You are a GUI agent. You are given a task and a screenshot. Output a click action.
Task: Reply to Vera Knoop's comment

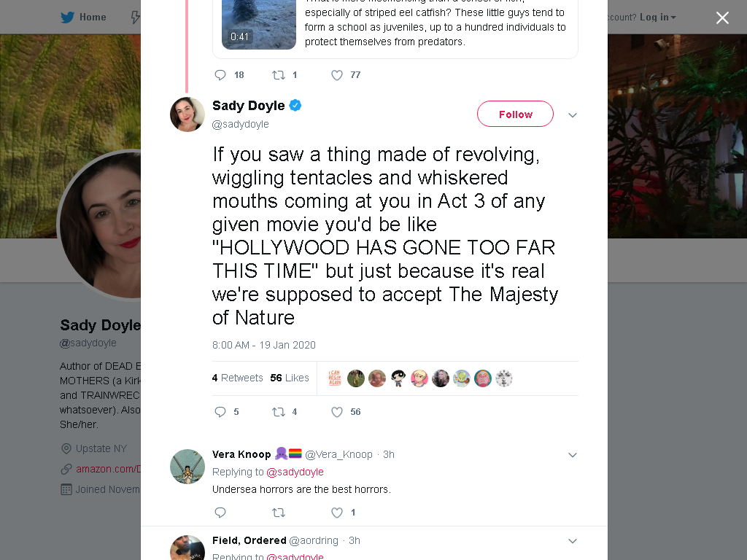click(x=220, y=513)
